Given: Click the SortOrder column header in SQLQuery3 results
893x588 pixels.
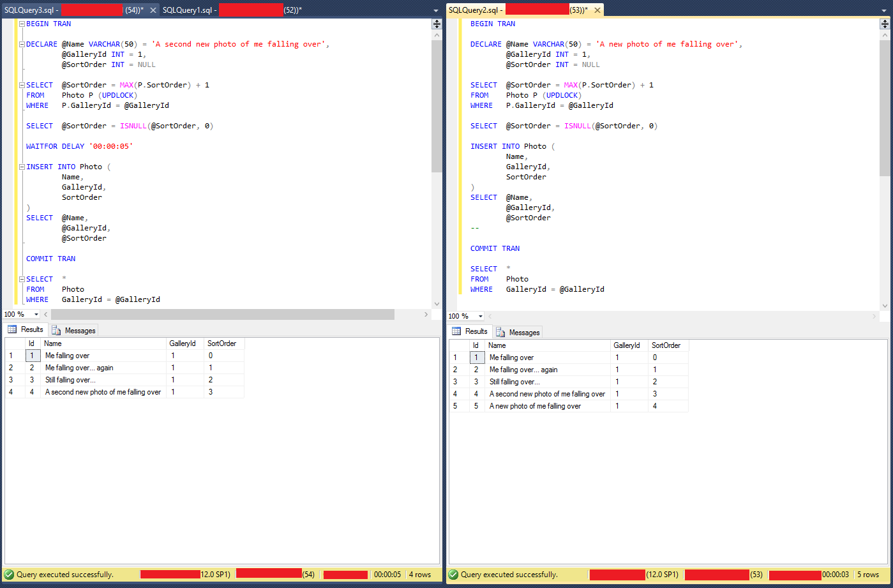Looking at the screenshot, I should click(x=224, y=343).
